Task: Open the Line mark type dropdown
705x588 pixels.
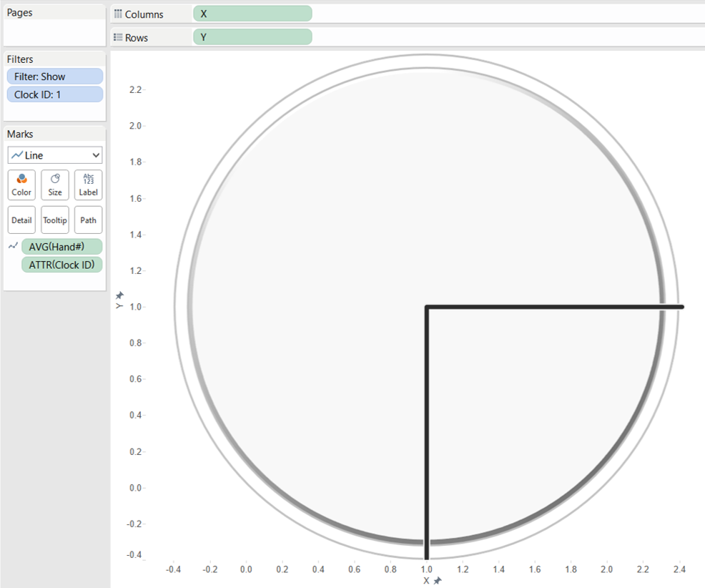Action: (55, 155)
